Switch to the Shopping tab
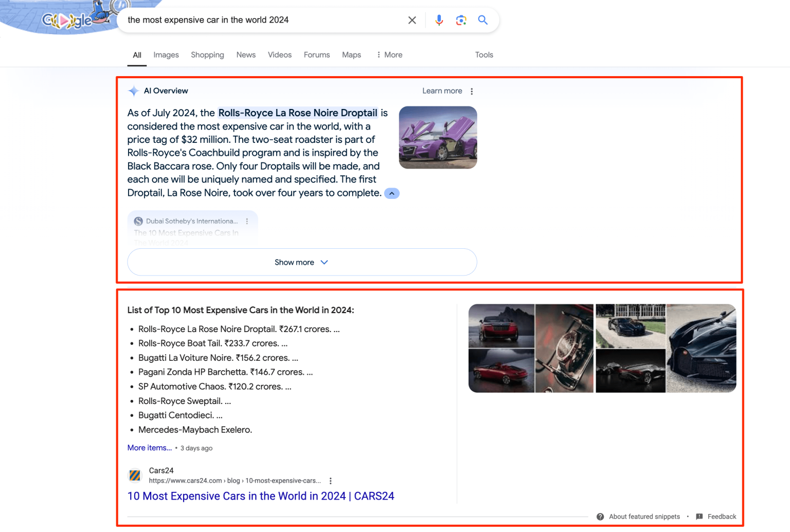This screenshot has height=532, width=790. point(207,54)
